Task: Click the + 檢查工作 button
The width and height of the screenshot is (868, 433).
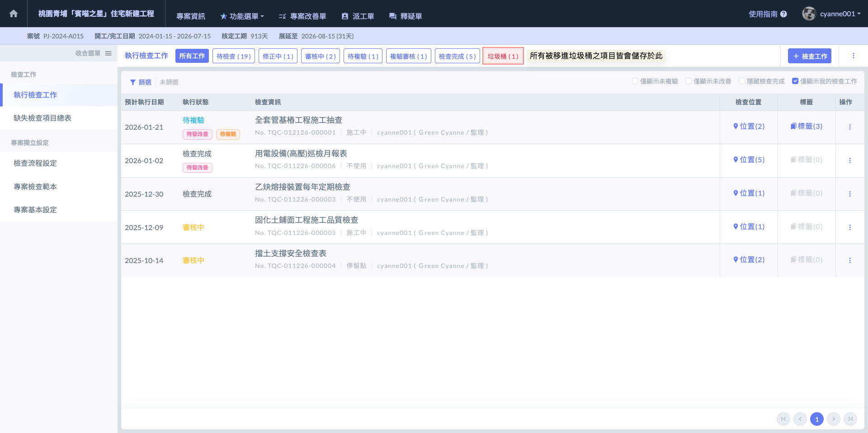Action: point(809,56)
